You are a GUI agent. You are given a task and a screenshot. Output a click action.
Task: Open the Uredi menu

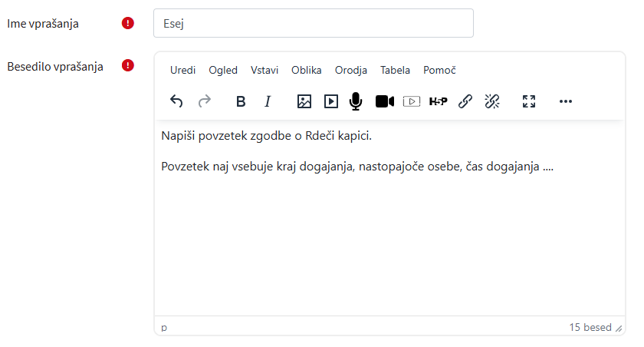(182, 70)
